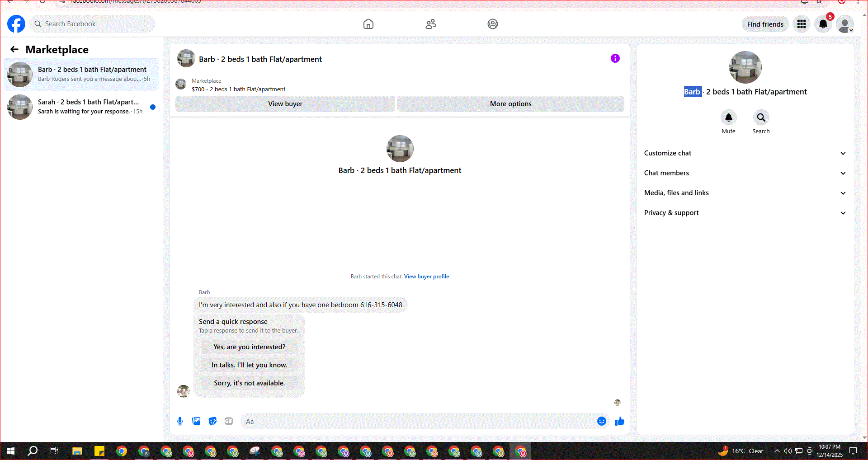Open the Windows notification center
This screenshot has width=868, height=460.
[x=853, y=451]
